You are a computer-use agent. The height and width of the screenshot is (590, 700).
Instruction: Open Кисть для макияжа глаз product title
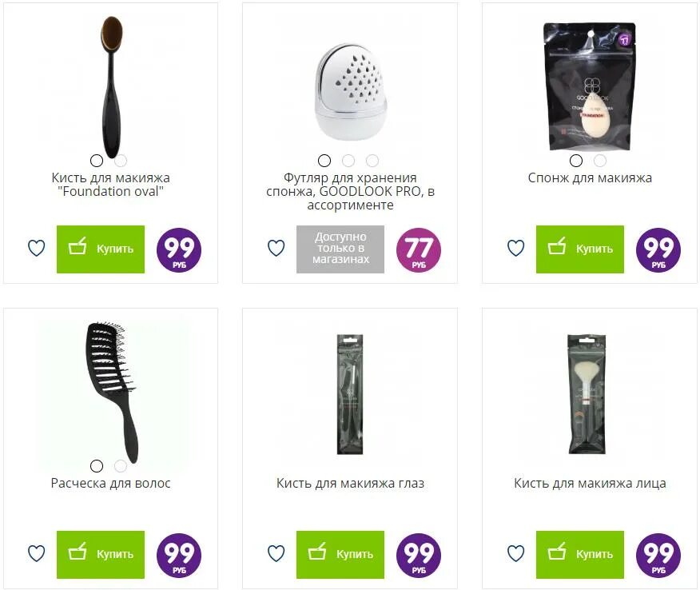351,483
